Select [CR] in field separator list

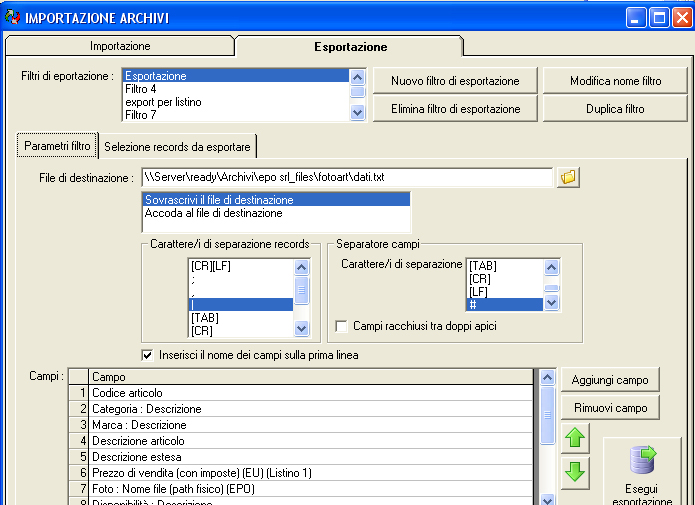[505, 278]
